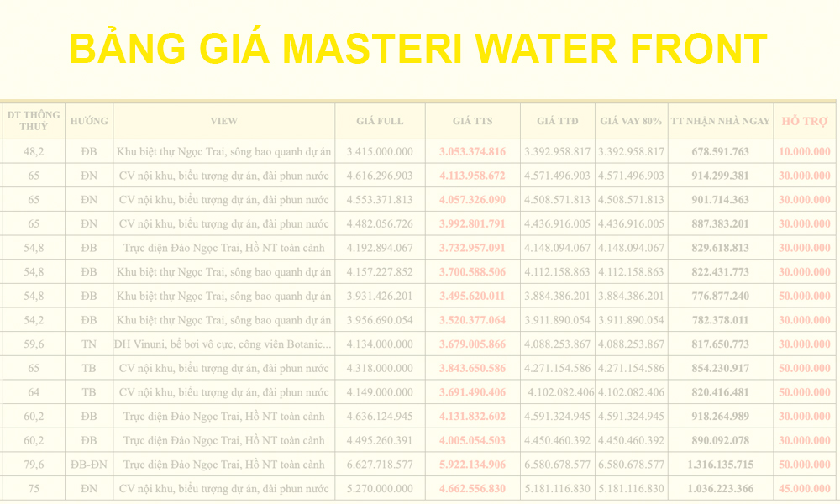Image resolution: width=840 pixels, height=504 pixels.
Task: Select full price "3.931.426.201"
Action: pos(380,297)
